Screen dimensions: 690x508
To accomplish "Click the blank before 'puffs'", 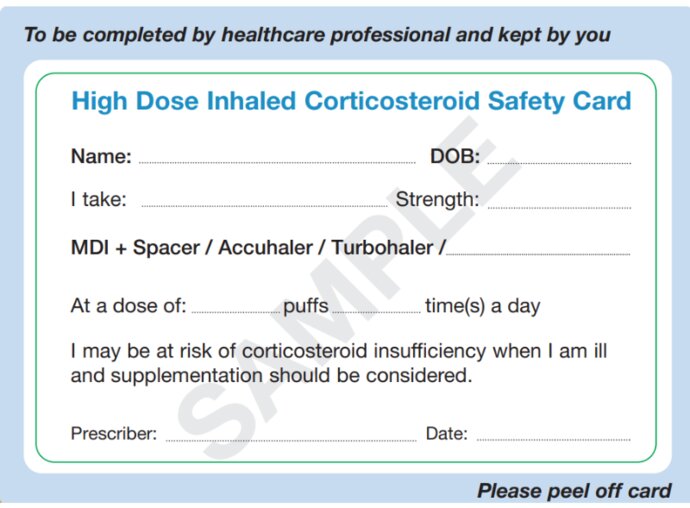I will click(x=236, y=310).
